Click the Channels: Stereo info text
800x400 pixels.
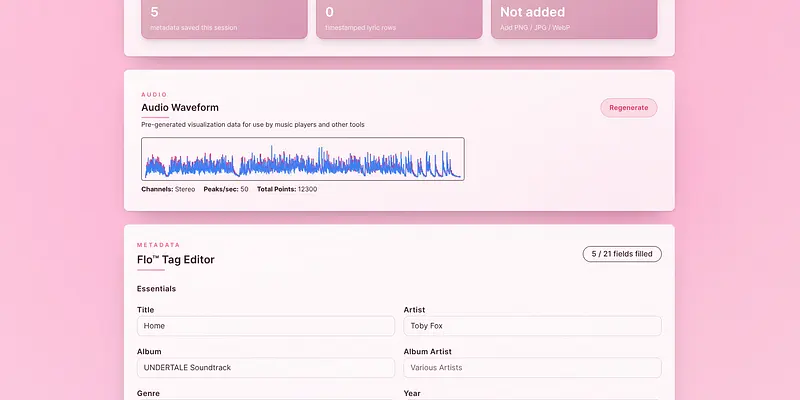[168, 189]
